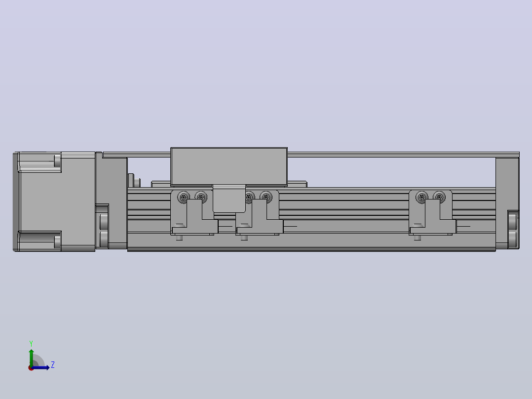
Task: Select the stepper motor body at the left end
Action: point(54,201)
